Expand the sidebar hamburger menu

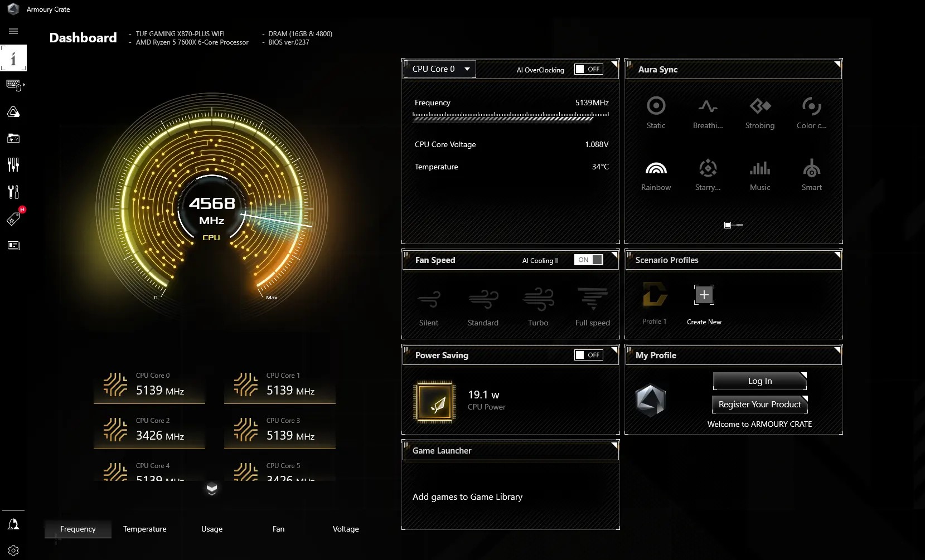[13, 31]
